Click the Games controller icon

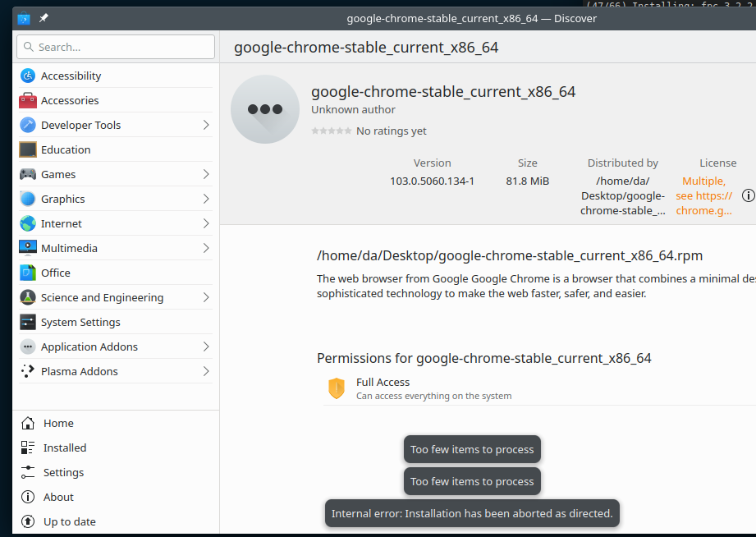click(28, 174)
